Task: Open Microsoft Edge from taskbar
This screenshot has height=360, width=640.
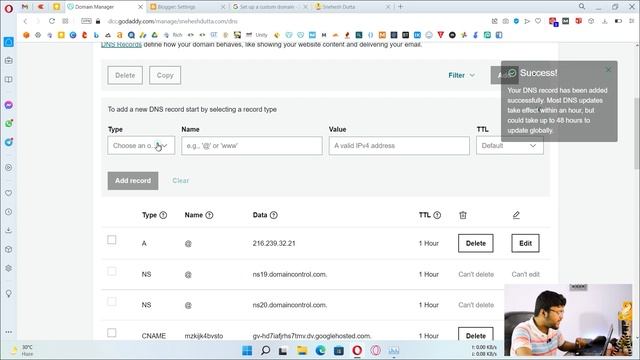Action: [320, 350]
